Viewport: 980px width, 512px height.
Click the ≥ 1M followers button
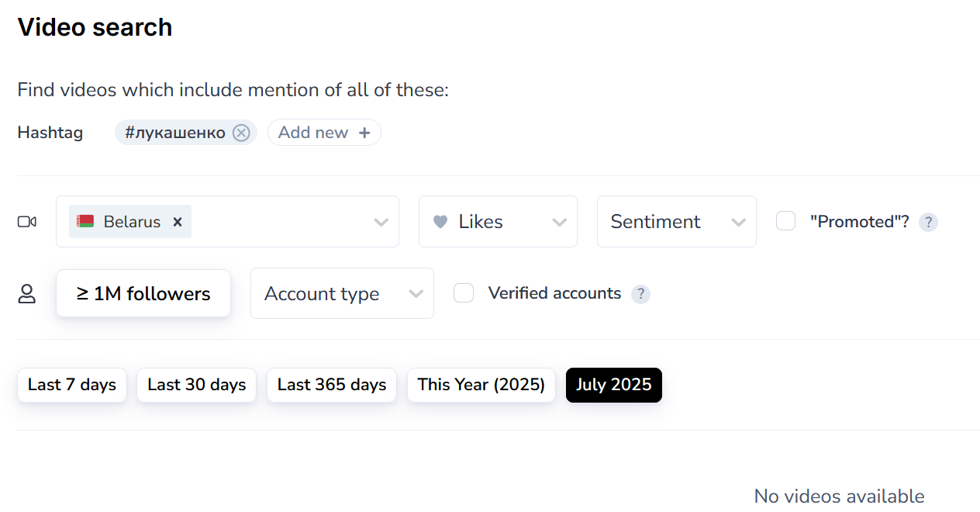tap(143, 294)
